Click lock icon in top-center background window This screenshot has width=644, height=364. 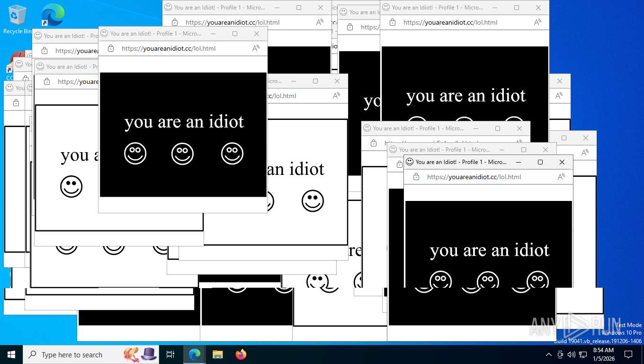[x=175, y=22]
